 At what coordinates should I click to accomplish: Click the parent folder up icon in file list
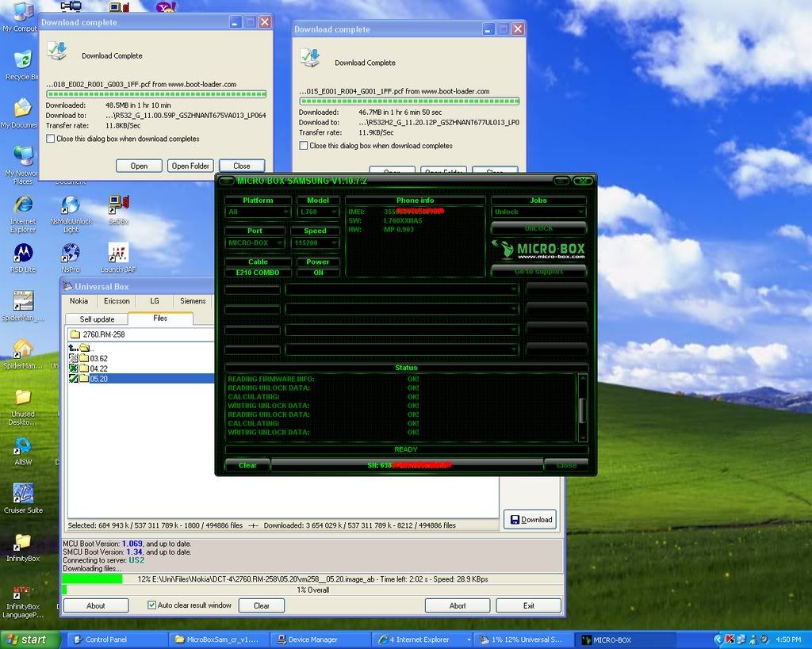point(79,348)
